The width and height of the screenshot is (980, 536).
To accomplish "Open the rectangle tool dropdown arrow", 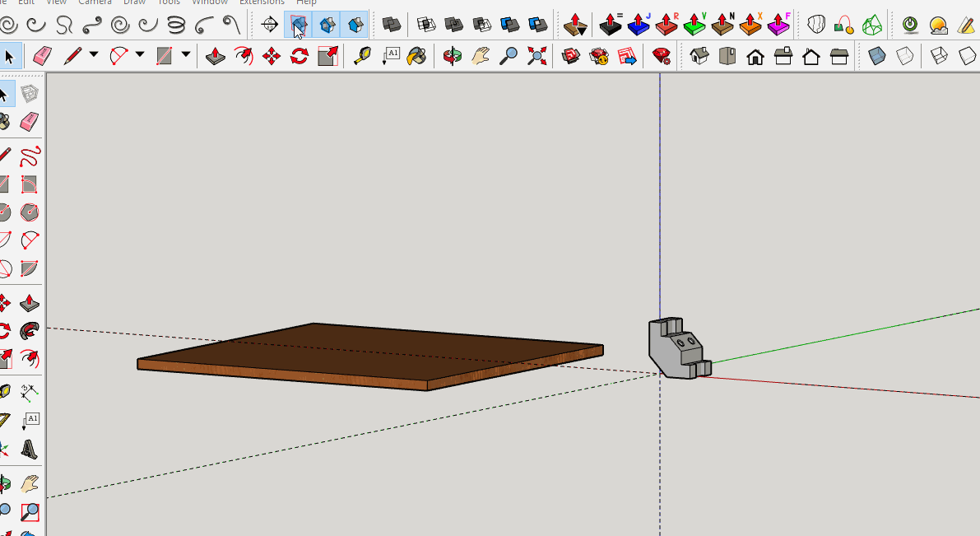I will click(x=186, y=56).
